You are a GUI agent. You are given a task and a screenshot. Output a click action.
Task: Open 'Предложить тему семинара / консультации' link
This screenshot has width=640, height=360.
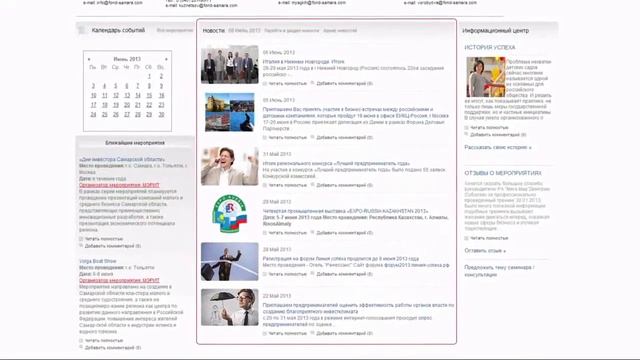499,271
